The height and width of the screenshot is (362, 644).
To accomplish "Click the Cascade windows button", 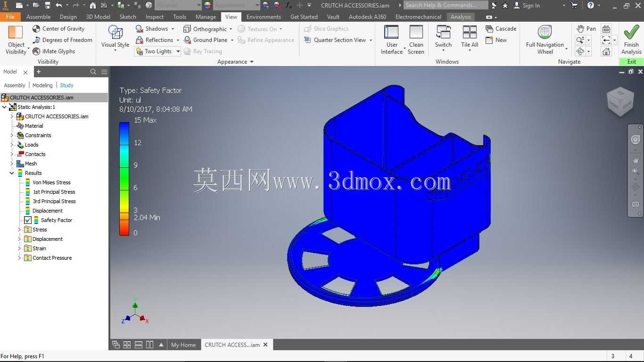I will (x=501, y=29).
